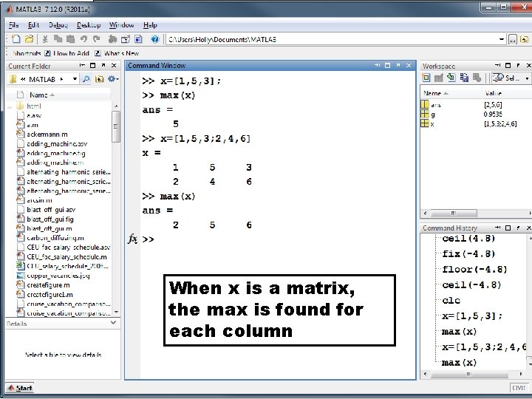This screenshot has width=532, height=399.
Task: Click the browse for folder button
Action: click(513, 40)
